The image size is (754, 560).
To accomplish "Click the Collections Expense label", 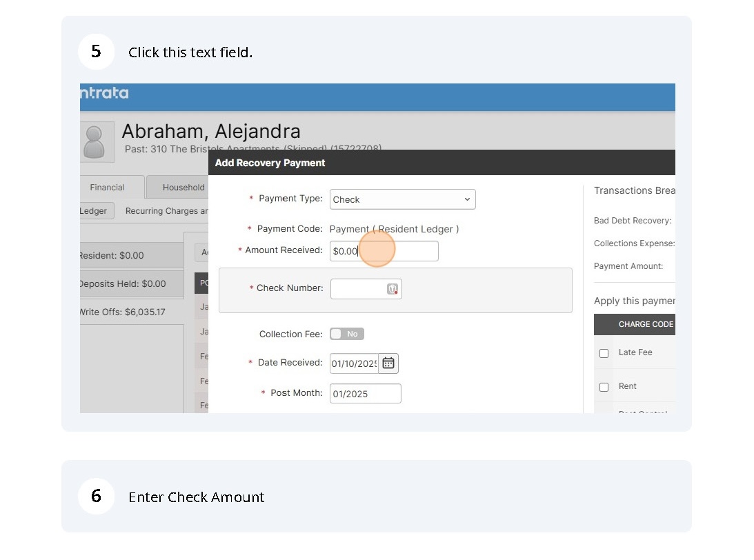I will (x=634, y=243).
